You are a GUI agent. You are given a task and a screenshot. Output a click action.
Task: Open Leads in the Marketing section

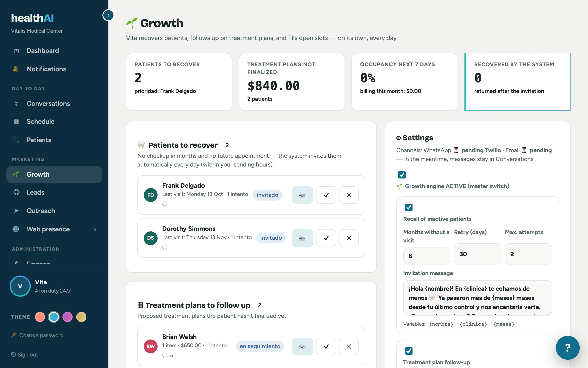click(54, 192)
